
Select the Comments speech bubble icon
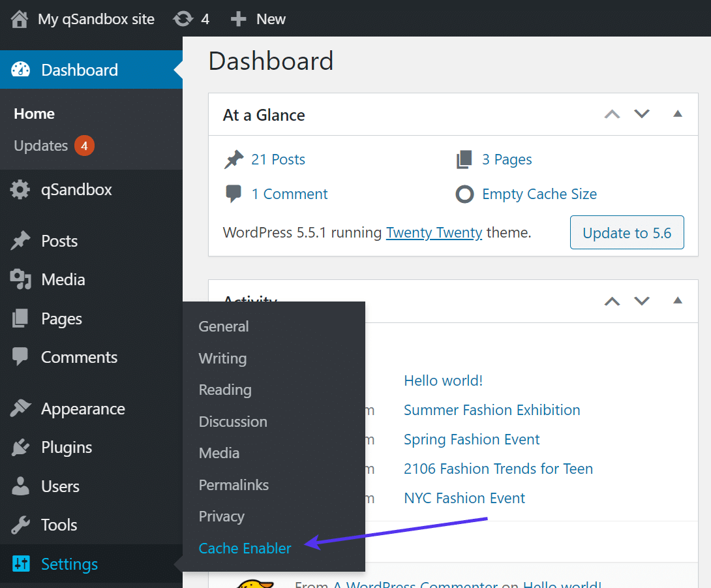pos(20,357)
